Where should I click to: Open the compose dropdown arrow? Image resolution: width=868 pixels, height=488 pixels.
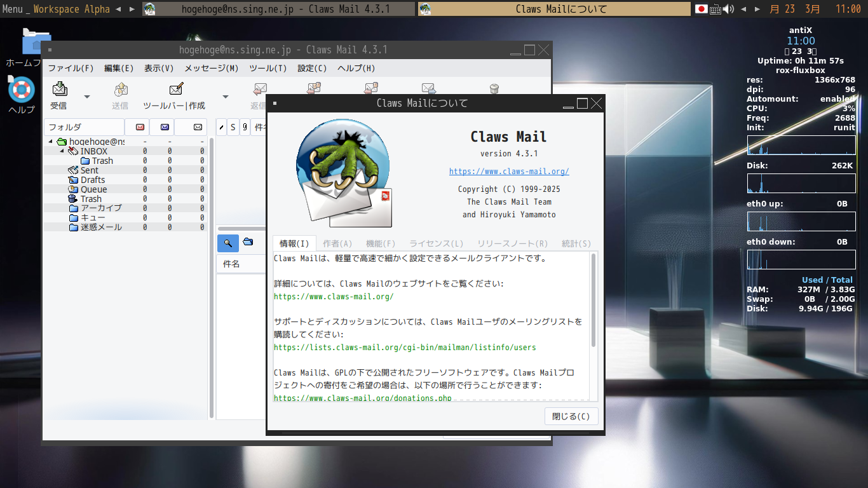point(225,97)
